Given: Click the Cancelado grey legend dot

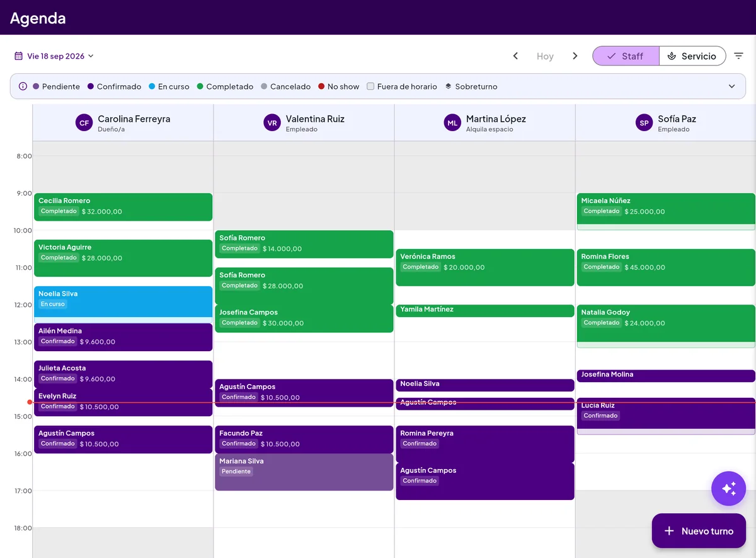Looking at the screenshot, I should 264,86.
